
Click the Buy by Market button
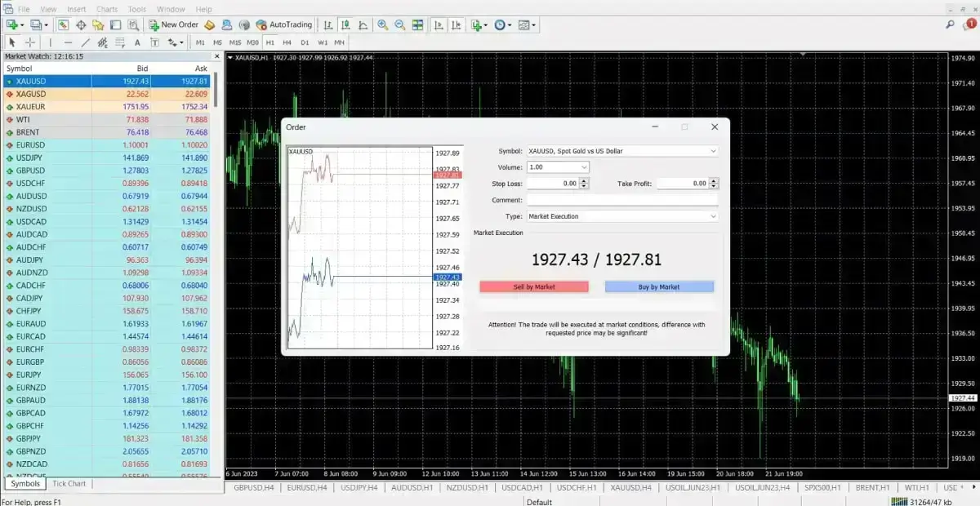pyautogui.click(x=658, y=286)
